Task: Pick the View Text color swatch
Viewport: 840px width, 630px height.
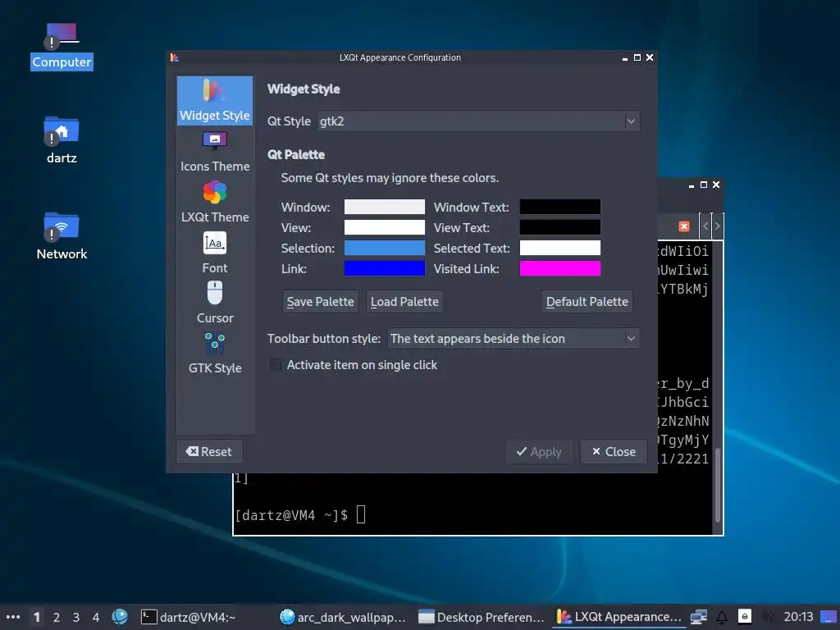Action: coord(559,228)
